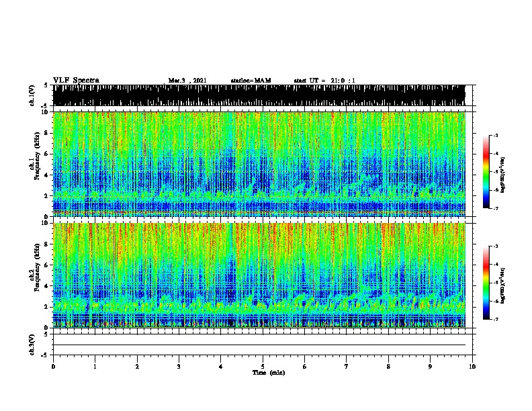Click the "7" tick on the Time axis
The image size is (532, 411).
click(x=347, y=367)
